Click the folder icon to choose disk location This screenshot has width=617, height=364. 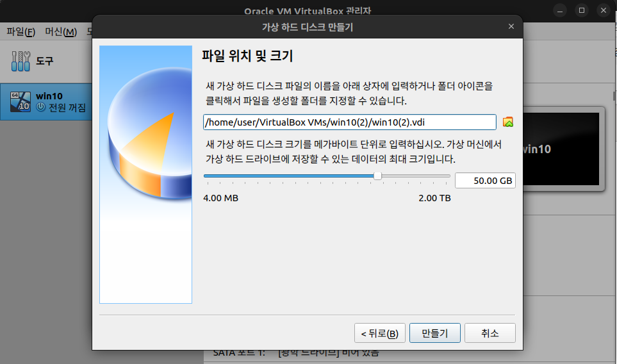click(508, 122)
